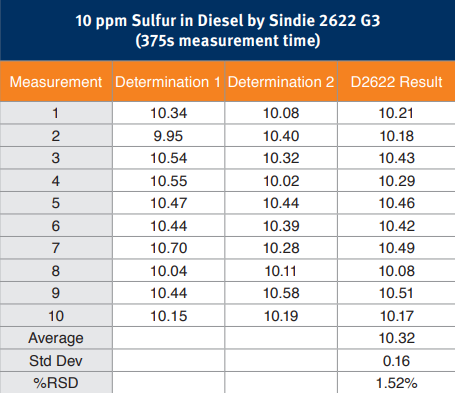Select the Std Dev value 0.16
The height and width of the screenshot is (393, 455).
(x=396, y=361)
